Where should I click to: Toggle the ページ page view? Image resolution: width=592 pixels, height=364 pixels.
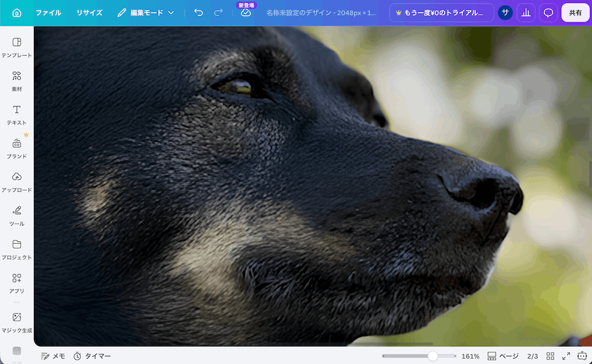(x=503, y=356)
